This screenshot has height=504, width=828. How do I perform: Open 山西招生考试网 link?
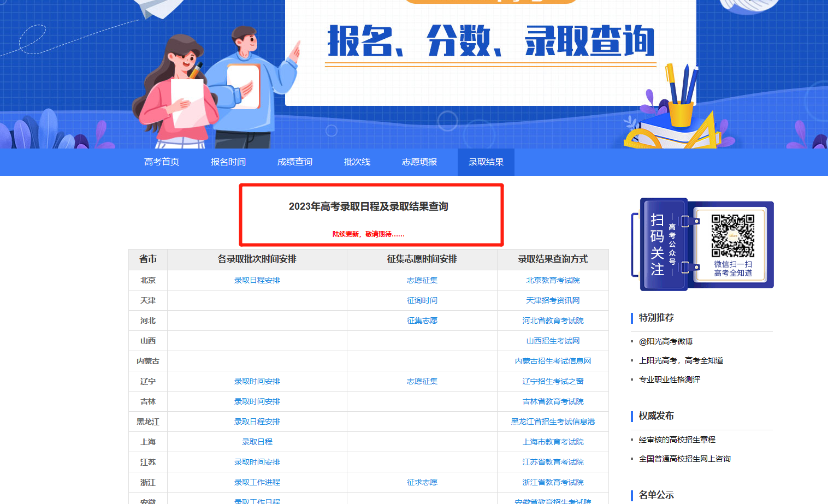point(553,341)
